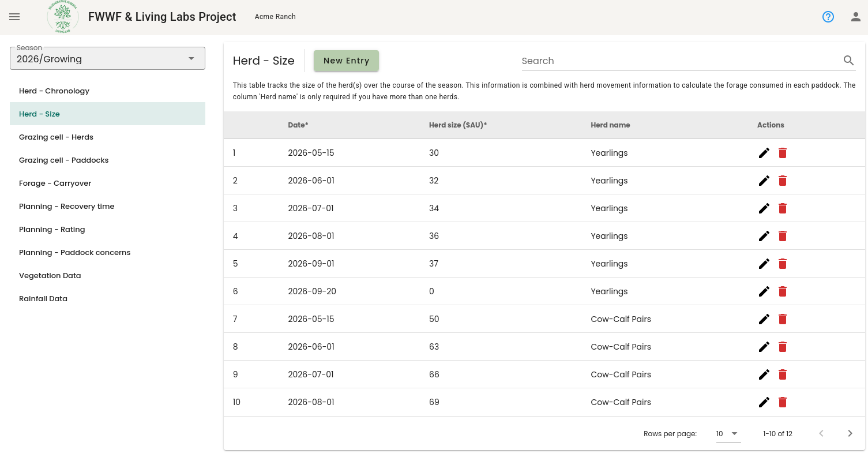
Task: Delete row 7 with herd size 50
Action: pos(783,319)
